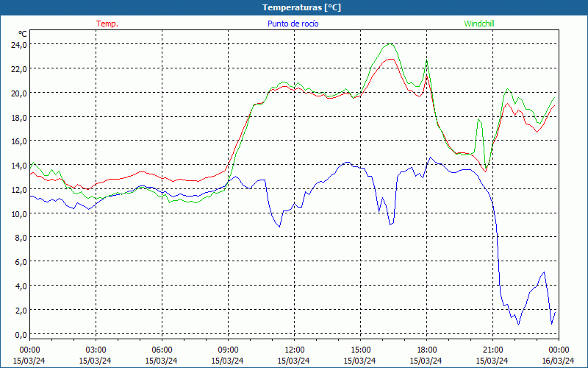Click the 15:00 time axis label
The width and height of the screenshot is (588, 368).
pyautogui.click(x=360, y=350)
